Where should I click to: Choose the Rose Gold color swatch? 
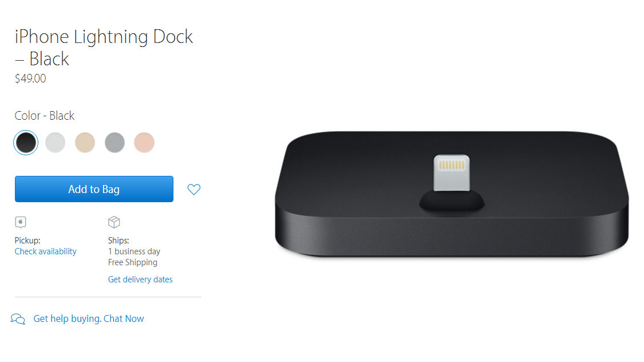click(x=144, y=143)
